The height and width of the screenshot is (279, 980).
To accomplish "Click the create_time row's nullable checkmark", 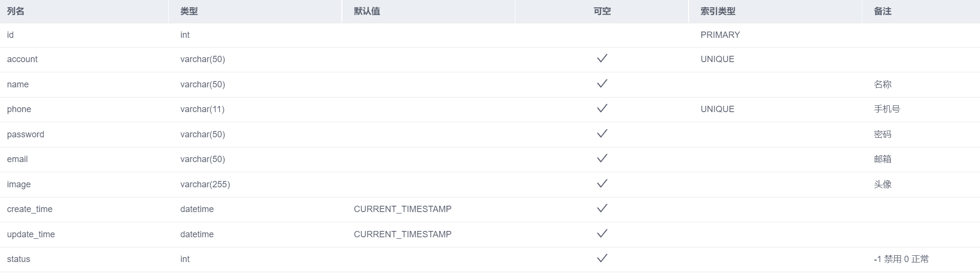I will pyautogui.click(x=602, y=209).
